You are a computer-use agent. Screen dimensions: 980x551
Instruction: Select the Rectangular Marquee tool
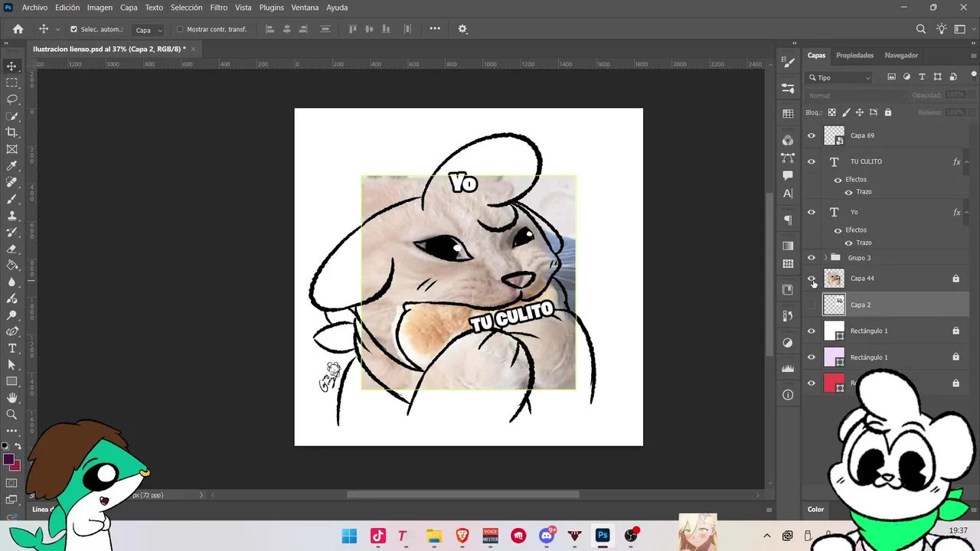pyautogui.click(x=11, y=83)
